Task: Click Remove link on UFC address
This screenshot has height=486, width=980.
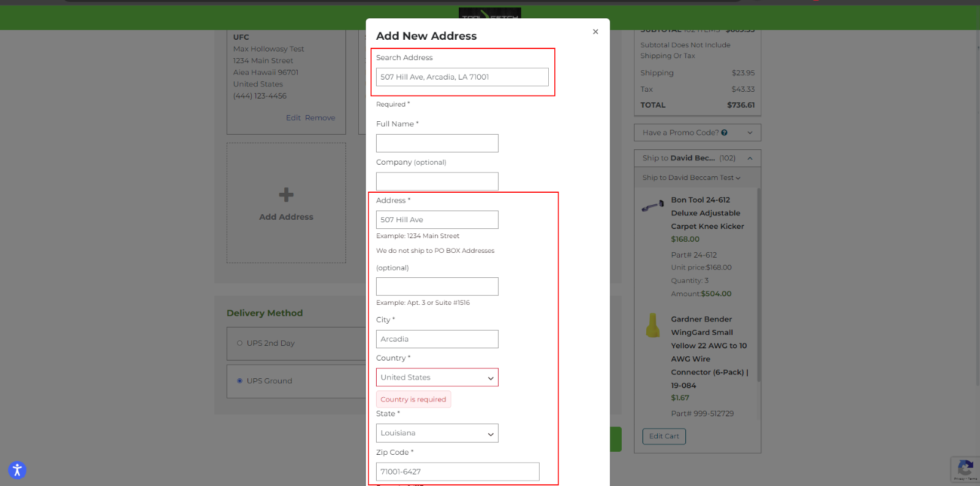Action: [320, 118]
